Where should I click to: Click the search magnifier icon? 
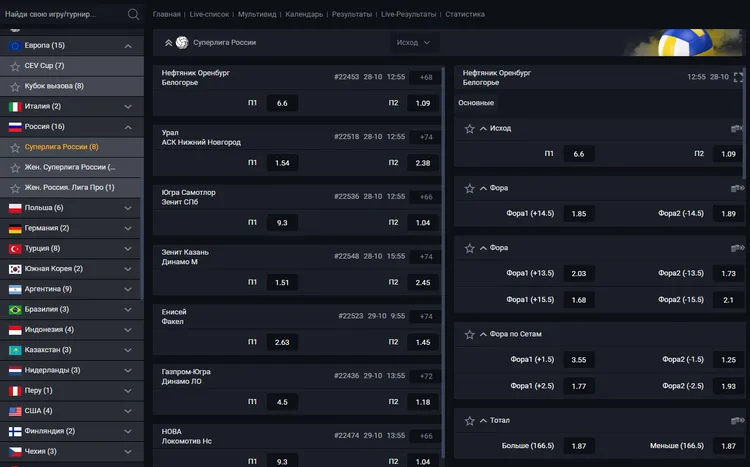tap(134, 15)
